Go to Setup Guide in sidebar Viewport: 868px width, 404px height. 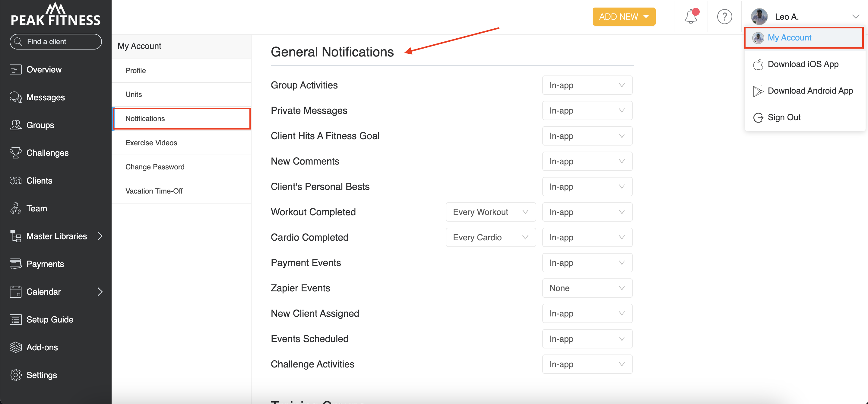click(55, 319)
